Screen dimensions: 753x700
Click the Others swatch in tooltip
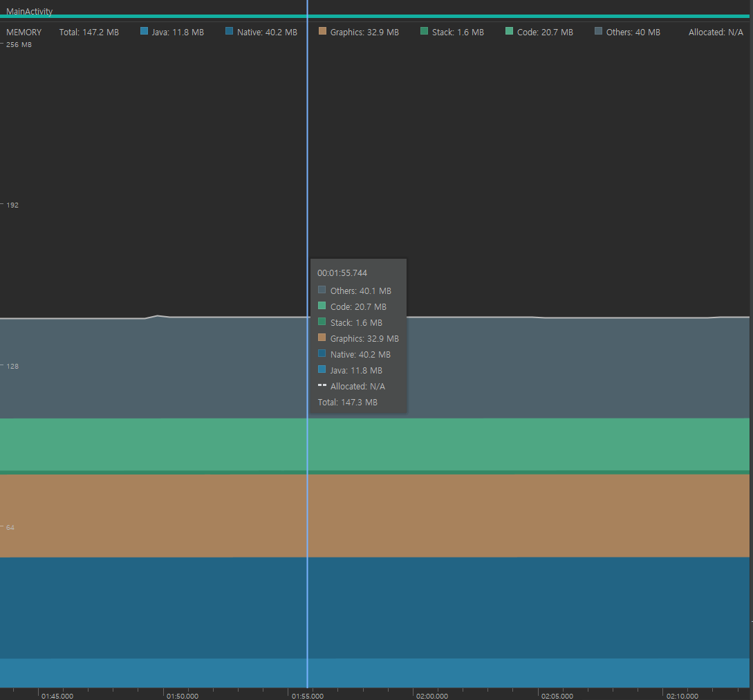pos(322,290)
